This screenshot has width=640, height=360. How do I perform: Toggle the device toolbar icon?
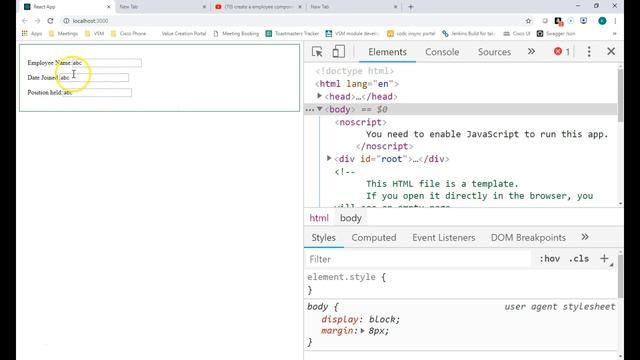(x=338, y=52)
